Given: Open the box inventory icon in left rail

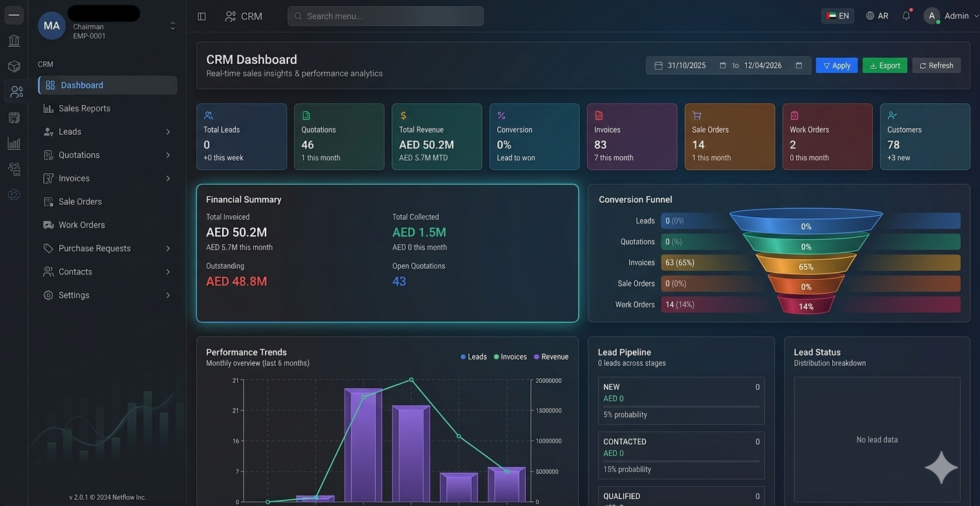Looking at the screenshot, I should [14, 66].
